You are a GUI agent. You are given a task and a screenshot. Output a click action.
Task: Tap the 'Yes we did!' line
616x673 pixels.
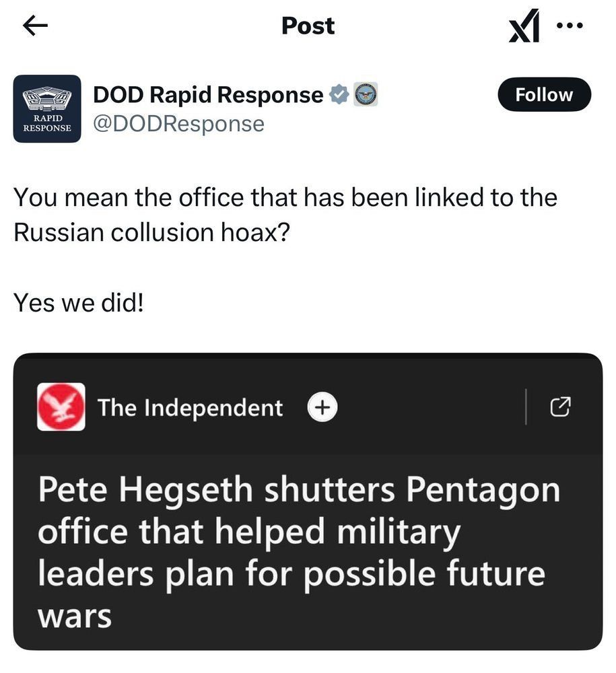tap(79, 303)
